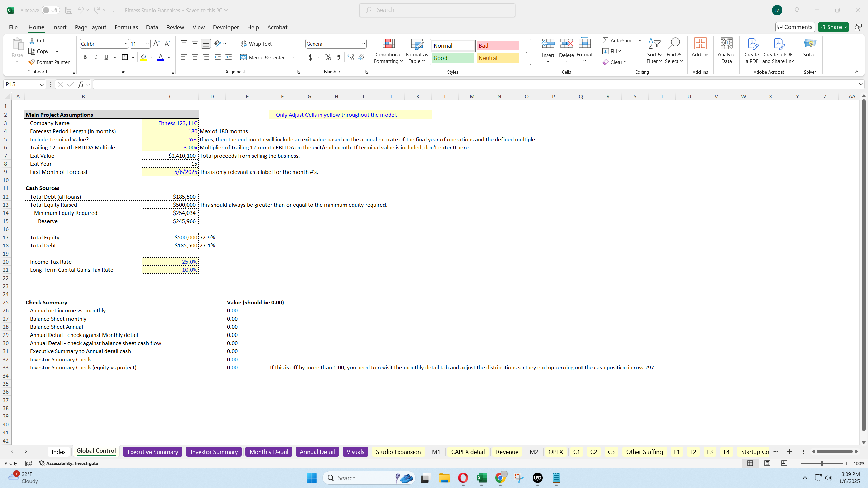Click the Analyze Data icon
Screen dimensions: 868x488
pos(726,51)
